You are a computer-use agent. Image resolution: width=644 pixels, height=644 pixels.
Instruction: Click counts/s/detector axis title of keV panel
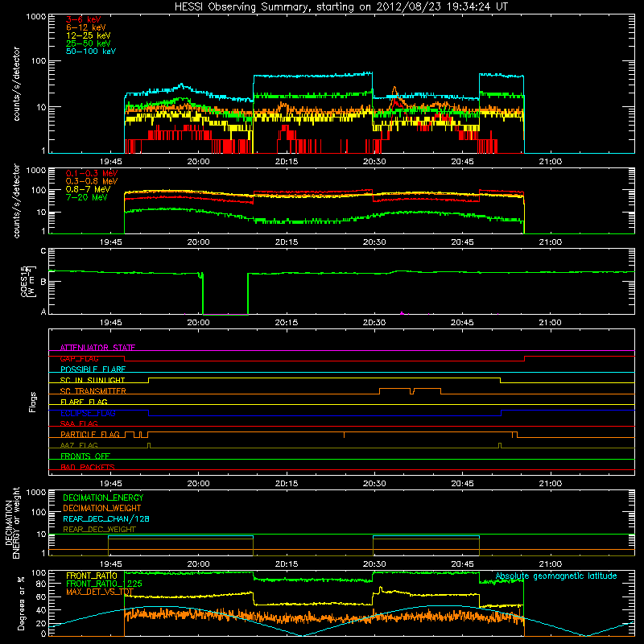16,84
